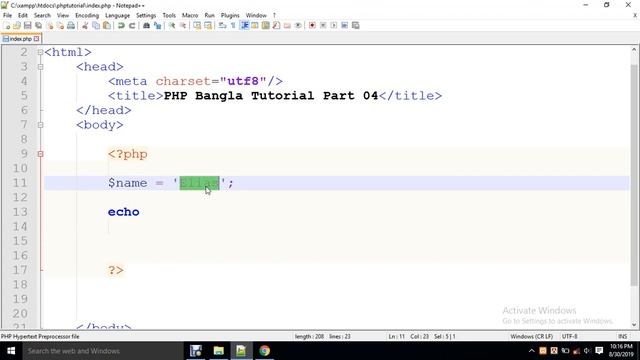Image resolution: width=640 pixels, height=360 pixels.
Task: Toggle INS insert mode in status bar
Action: [x=622, y=336]
